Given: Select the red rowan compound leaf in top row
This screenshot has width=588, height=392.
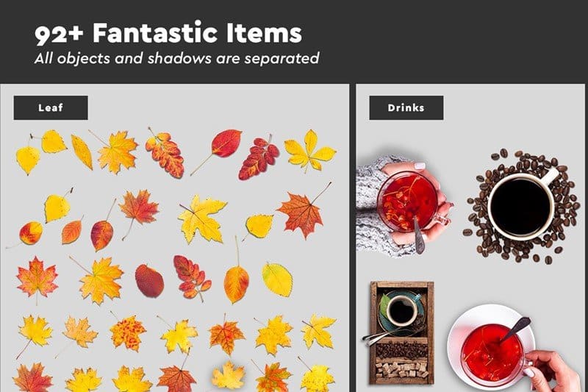Looking at the screenshot, I should tap(259, 158).
